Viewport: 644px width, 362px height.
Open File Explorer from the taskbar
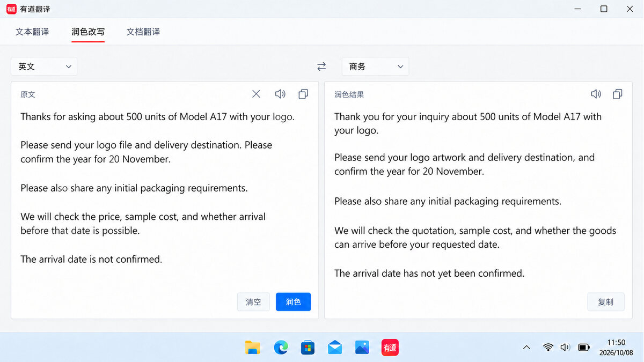(x=252, y=348)
